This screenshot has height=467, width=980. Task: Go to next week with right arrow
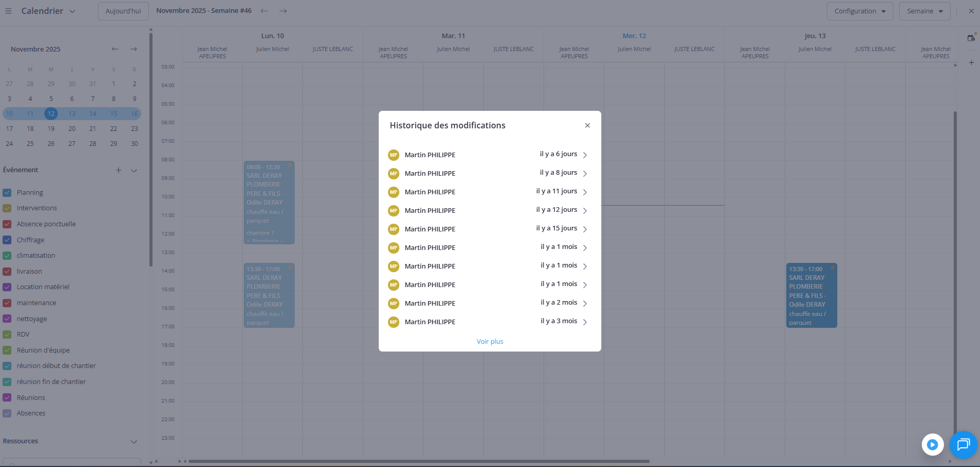(283, 11)
